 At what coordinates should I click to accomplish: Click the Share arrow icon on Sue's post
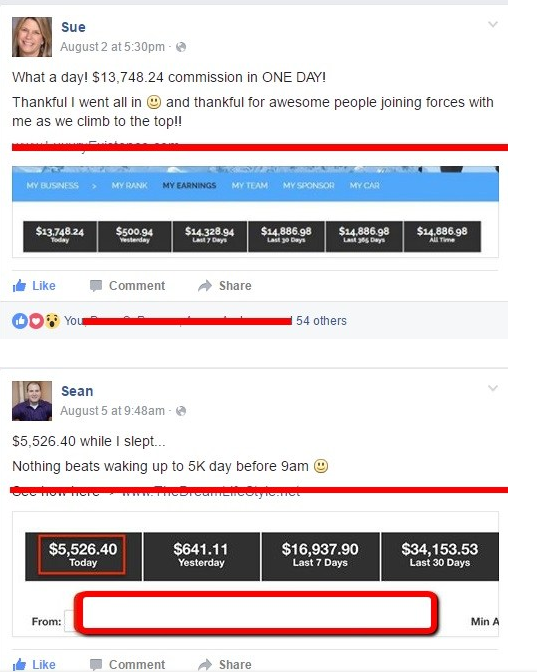205,285
